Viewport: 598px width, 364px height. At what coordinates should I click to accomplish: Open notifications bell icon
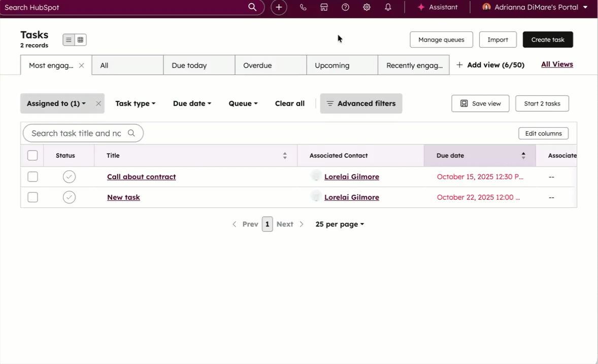pyautogui.click(x=388, y=7)
